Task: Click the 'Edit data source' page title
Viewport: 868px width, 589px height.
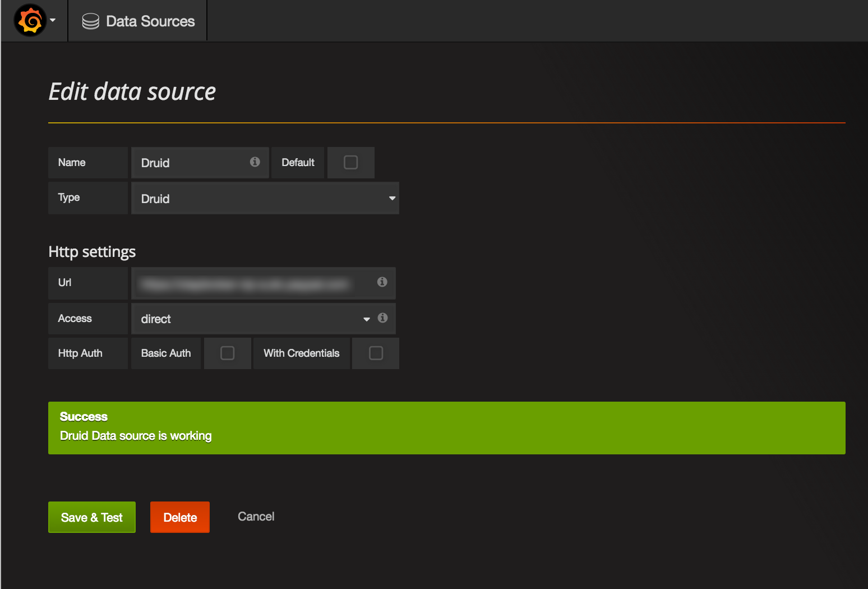Action: pyautogui.click(x=132, y=91)
